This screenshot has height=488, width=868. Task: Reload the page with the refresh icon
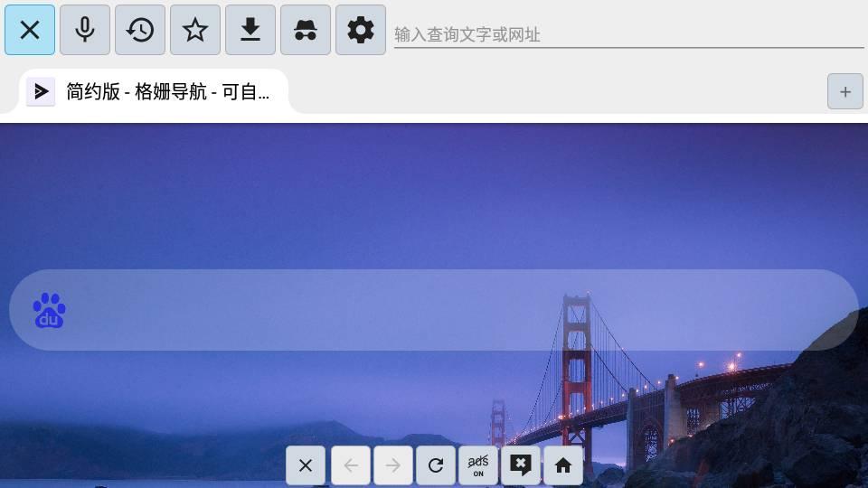click(436, 465)
